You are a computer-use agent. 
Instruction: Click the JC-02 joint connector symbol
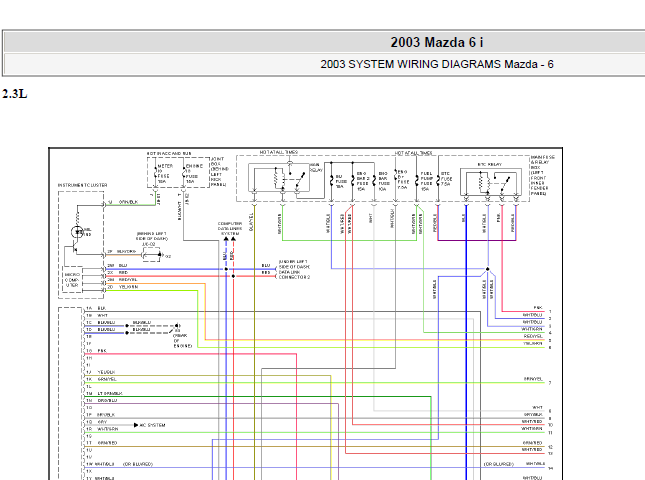[x=151, y=256]
